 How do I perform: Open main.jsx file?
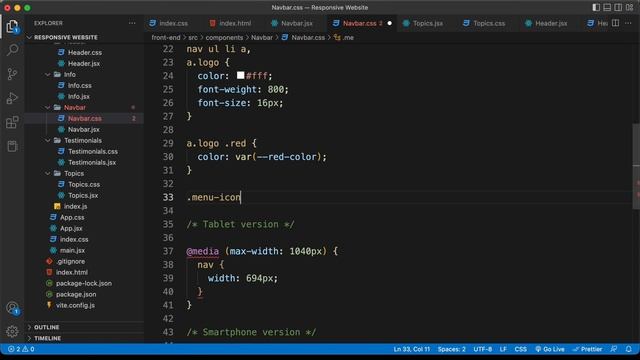click(72, 251)
